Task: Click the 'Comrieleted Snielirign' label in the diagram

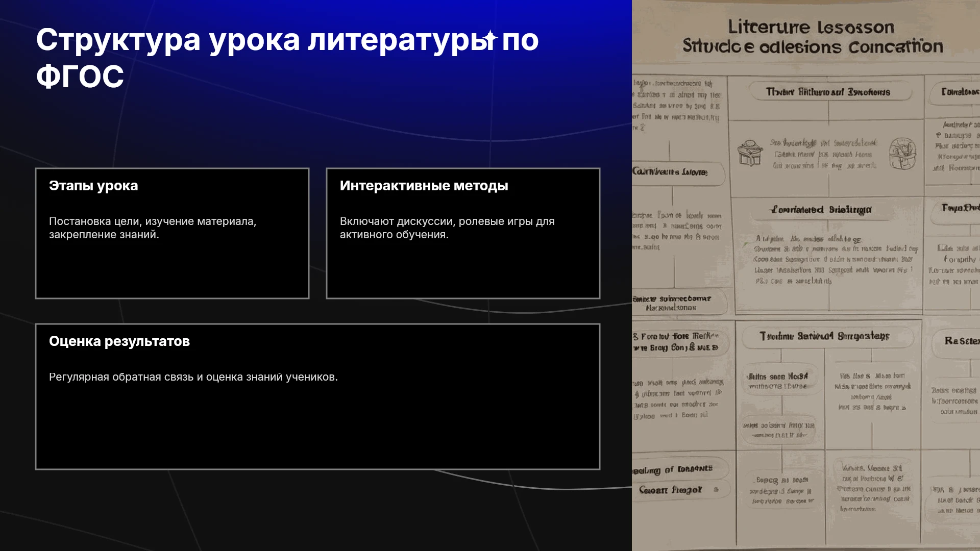Action: coord(821,210)
